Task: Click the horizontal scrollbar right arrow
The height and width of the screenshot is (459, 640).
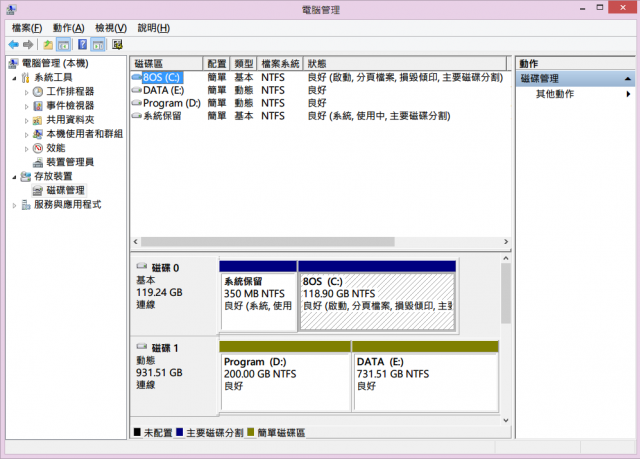Action: [x=506, y=242]
